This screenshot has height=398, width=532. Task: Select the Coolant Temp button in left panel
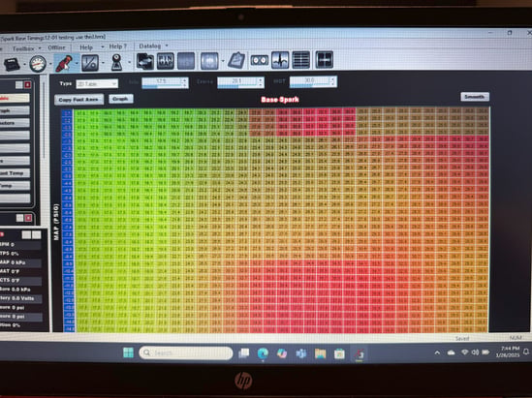[x=15, y=173]
